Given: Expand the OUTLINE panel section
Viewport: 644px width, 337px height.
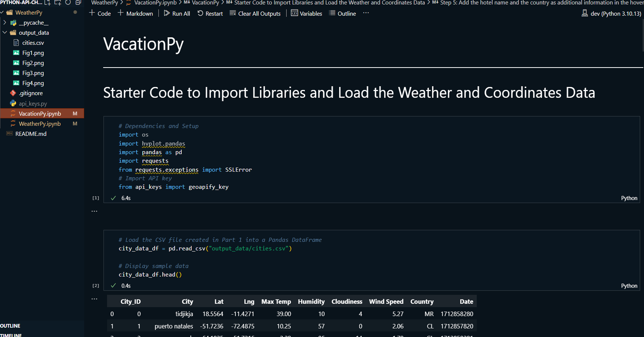Looking at the screenshot, I should click(10, 326).
